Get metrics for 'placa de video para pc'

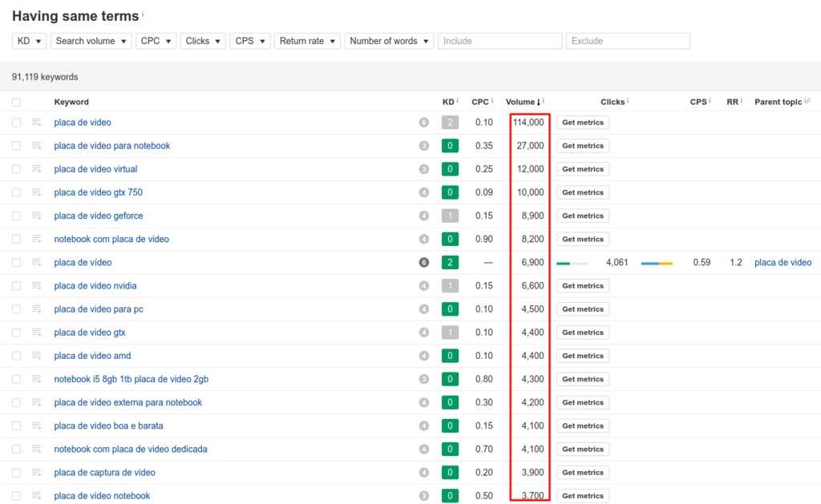[x=583, y=309]
